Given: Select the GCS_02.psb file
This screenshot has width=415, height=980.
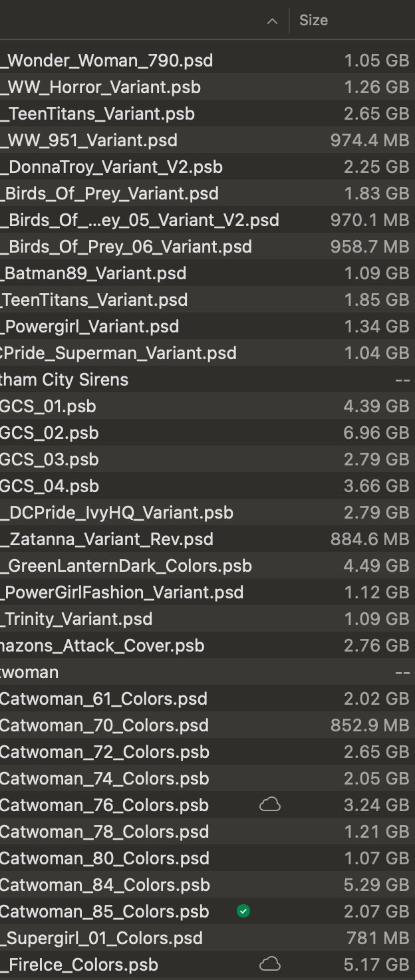Looking at the screenshot, I should click(49, 433).
